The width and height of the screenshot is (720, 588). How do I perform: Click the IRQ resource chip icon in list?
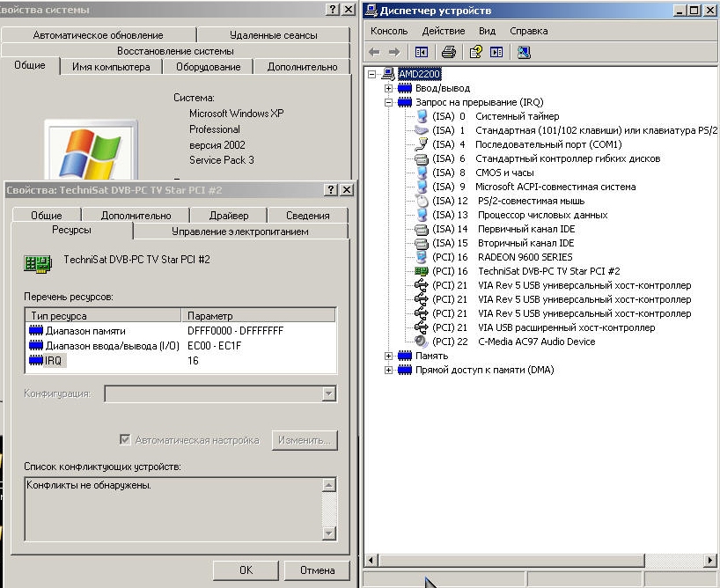[x=36, y=361]
